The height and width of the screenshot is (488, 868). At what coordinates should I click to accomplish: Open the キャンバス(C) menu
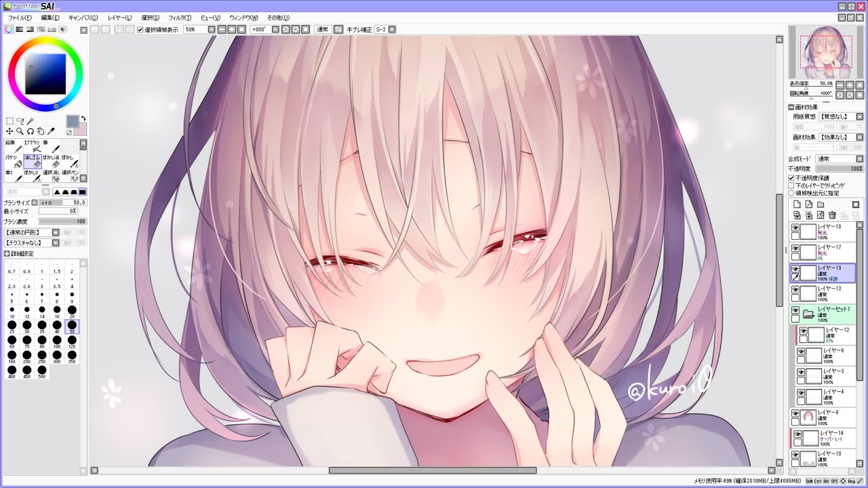pyautogui.click(x=83, y=18)
